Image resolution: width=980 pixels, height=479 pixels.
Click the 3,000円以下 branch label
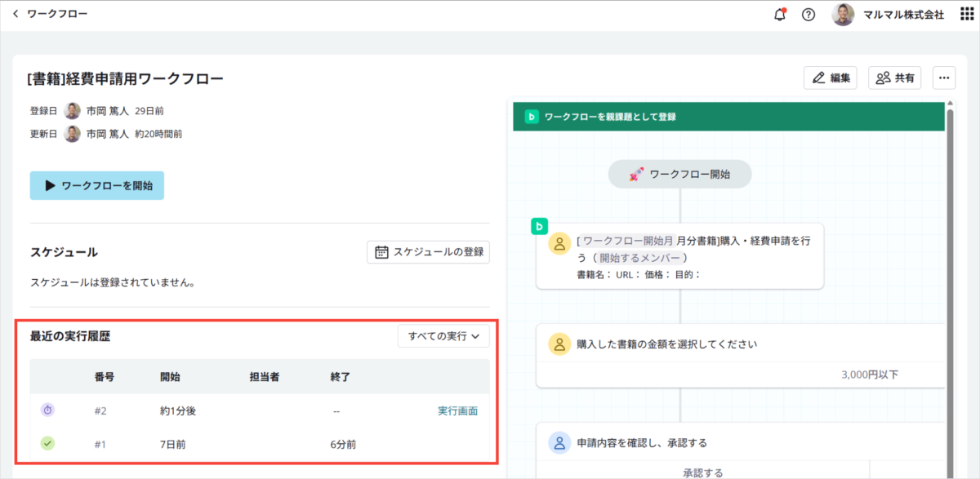[870, 375]
